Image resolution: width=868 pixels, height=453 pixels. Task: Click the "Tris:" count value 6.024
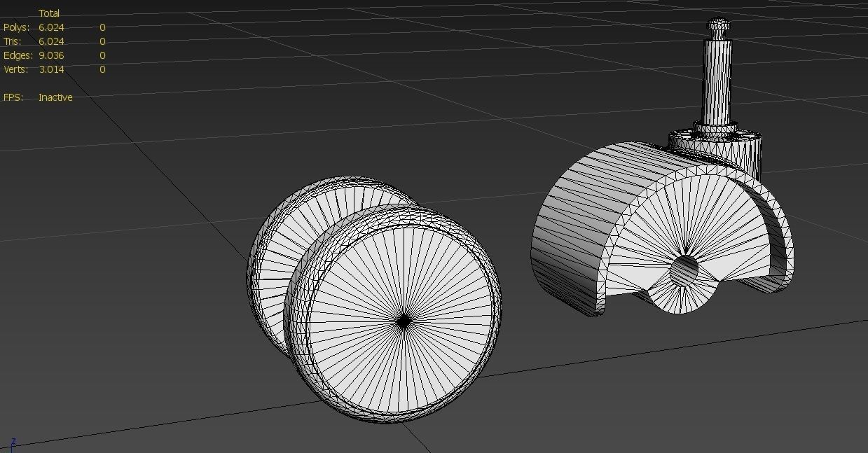coord(51,41)
